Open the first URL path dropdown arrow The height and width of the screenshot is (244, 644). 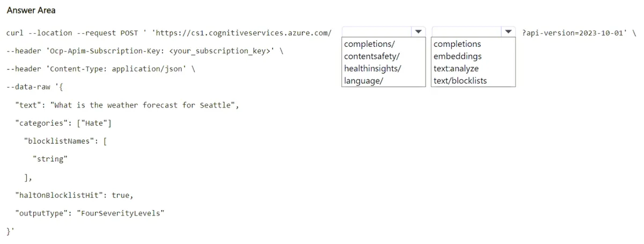[x=419, y=32]
